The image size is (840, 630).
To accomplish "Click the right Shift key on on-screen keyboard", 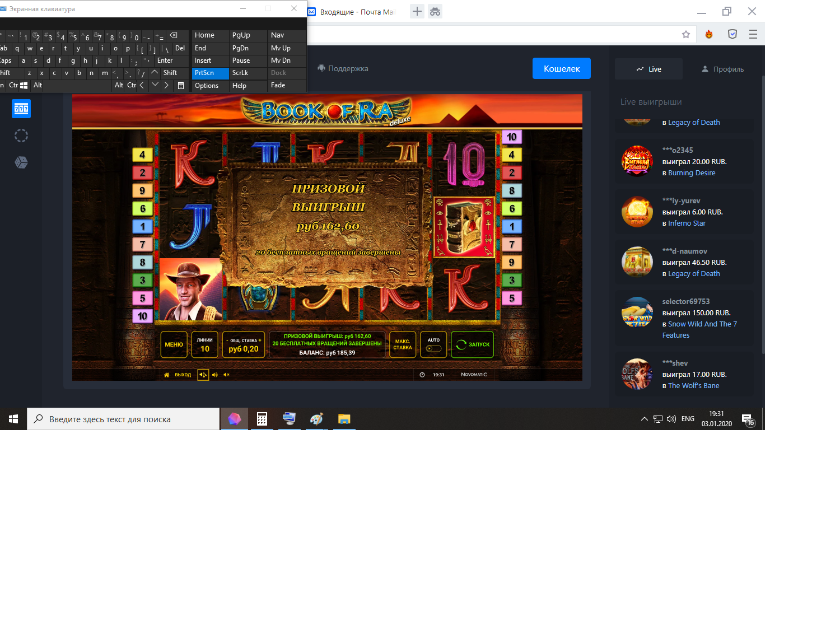I will (175, 73).
